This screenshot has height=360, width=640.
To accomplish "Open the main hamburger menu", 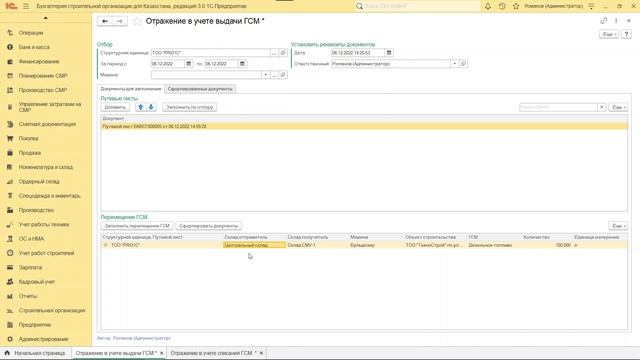I will click(x=26, y=6).
